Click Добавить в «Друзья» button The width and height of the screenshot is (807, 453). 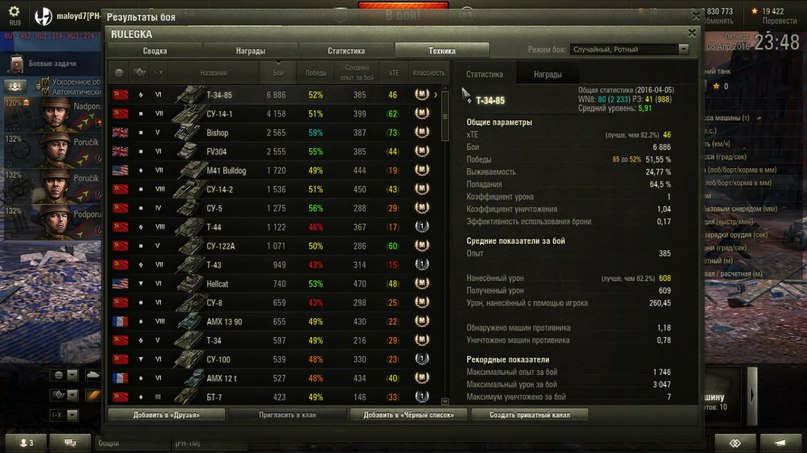[166, 414]
